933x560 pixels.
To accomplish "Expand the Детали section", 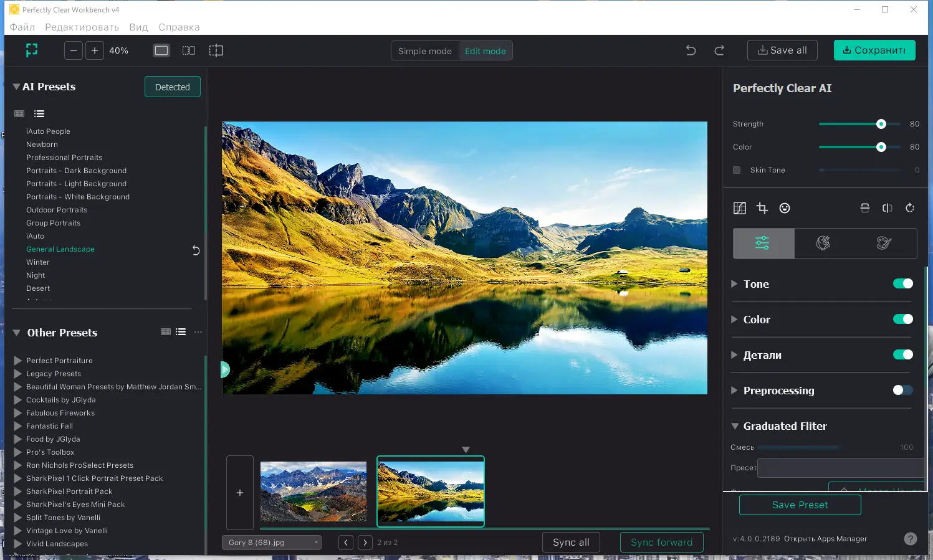I will (734, 355).
